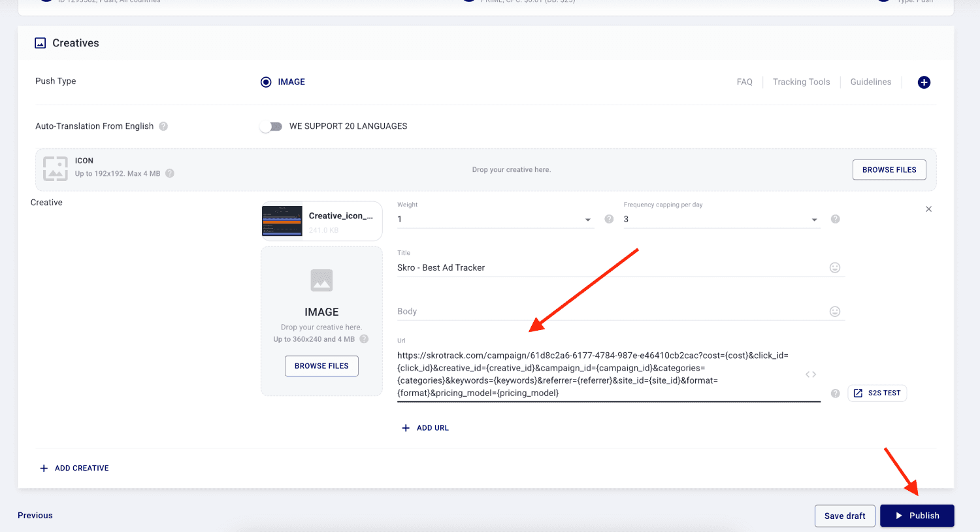980x532 pixels.
Task: Click the help icon beside image size limit
Action: point(364,339)
